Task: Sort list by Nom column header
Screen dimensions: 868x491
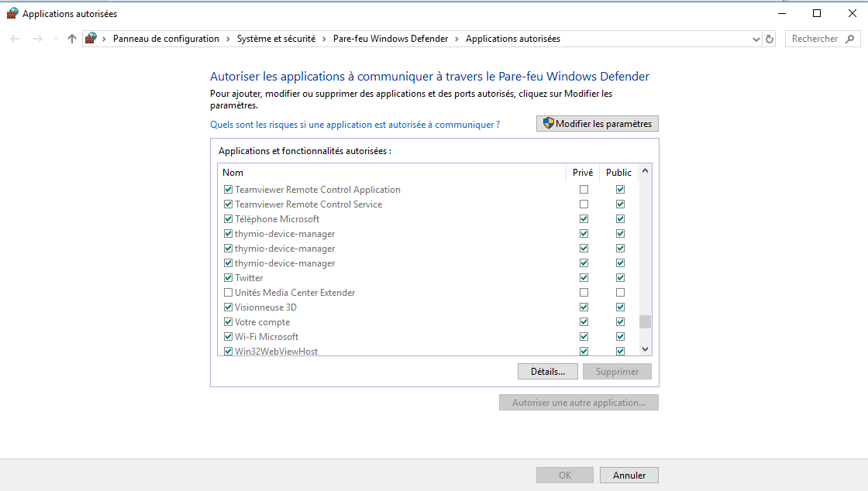Action: coord(232,173)
